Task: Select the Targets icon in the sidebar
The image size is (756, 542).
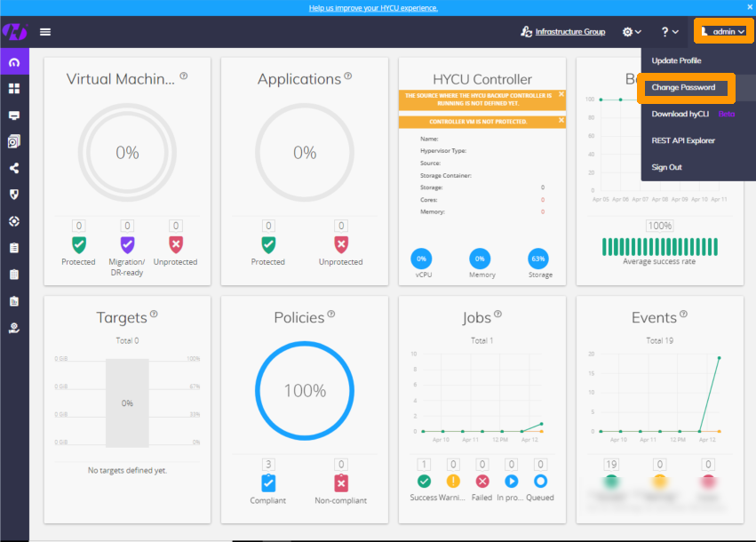Action: [12, 221]
